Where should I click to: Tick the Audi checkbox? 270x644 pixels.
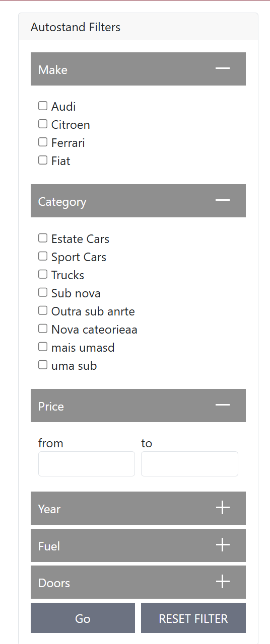(x=43, y=106)
